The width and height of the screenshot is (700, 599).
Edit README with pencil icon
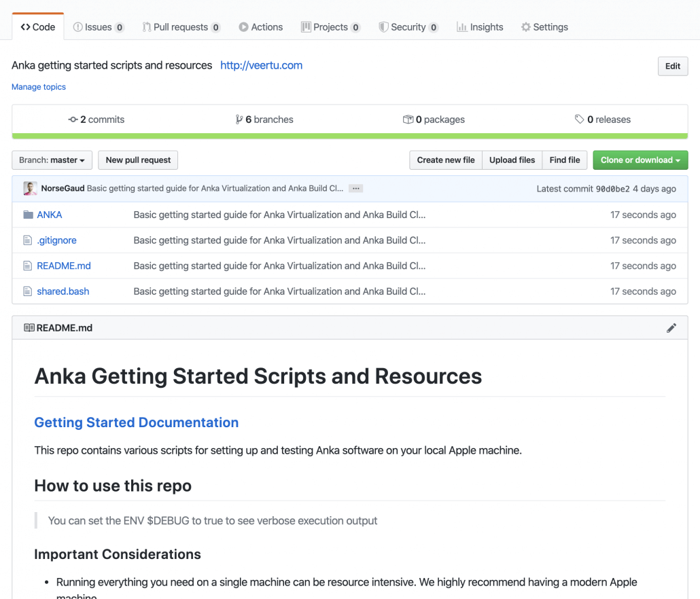pos(671,328)
